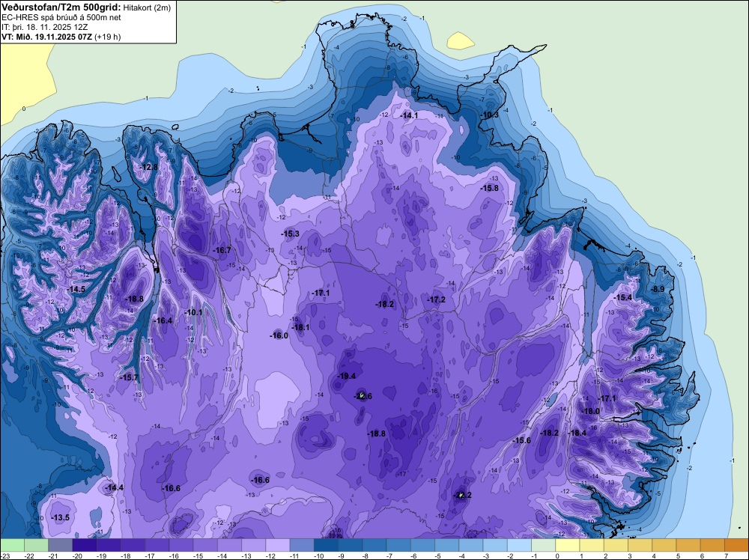This screenshot has width=749, height=560.
Task: Click the -14.4 temperature value
Action: [115, 487]
